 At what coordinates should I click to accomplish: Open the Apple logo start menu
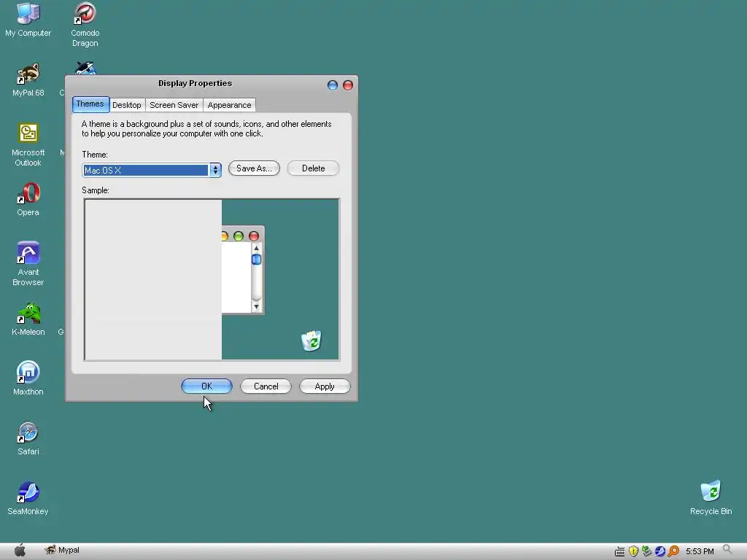pos(20,551)
